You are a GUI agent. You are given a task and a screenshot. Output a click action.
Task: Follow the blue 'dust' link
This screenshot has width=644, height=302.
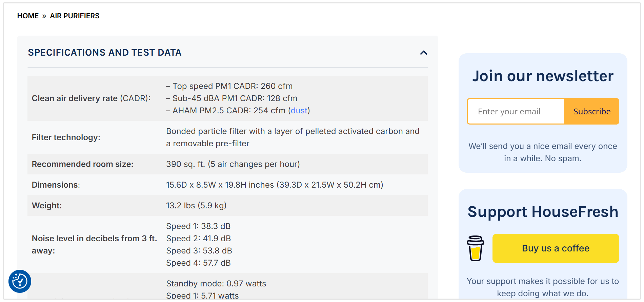click(x=299, y=111)
